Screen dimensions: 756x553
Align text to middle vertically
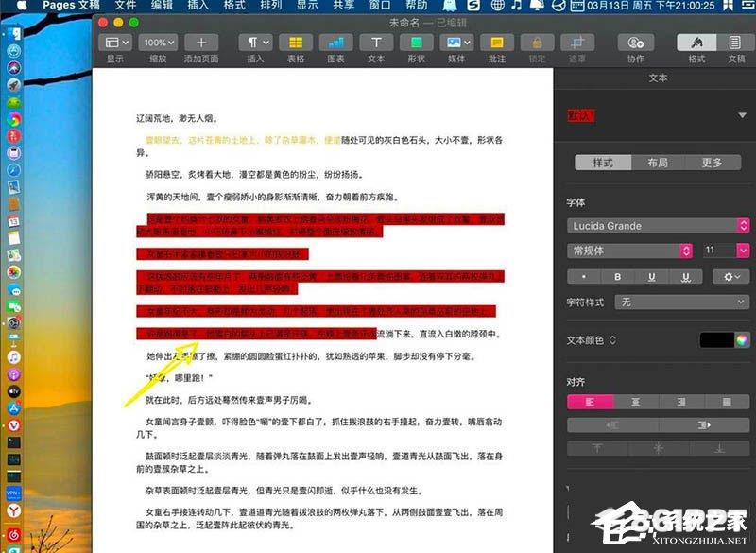point(659,448)
